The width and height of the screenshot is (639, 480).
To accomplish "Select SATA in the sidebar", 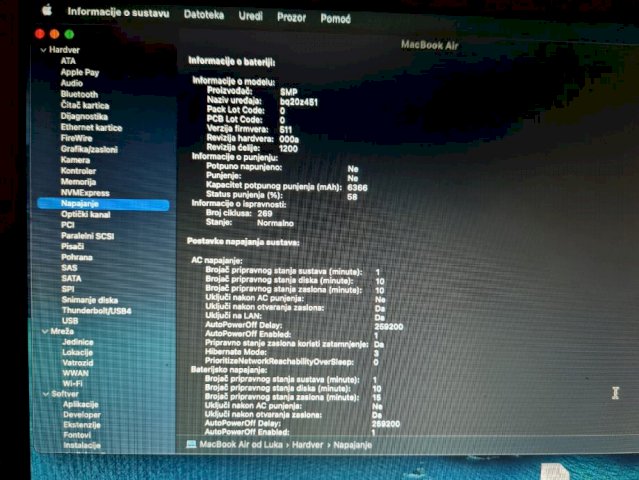I will point(71,279).
